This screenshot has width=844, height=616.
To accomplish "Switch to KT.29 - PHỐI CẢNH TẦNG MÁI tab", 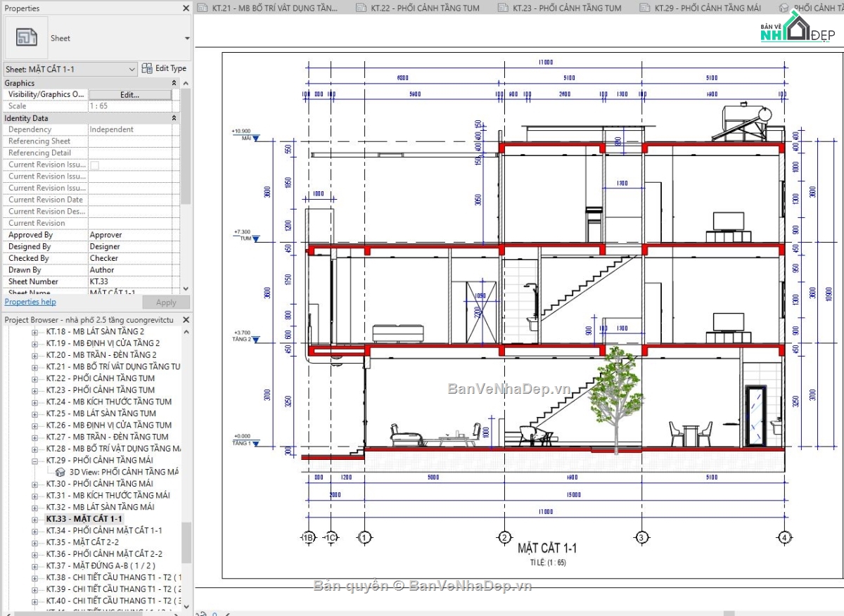I will [x=701, y=8].
